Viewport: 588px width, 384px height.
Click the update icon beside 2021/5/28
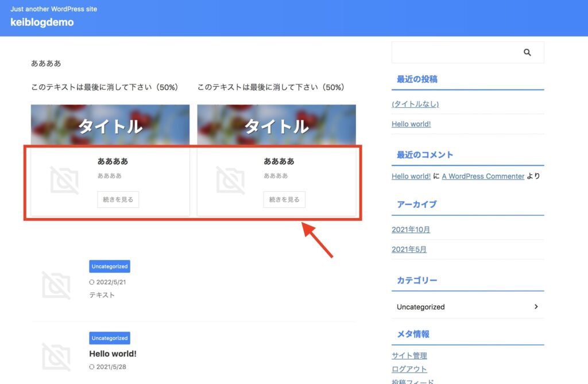tap(92, 367)
